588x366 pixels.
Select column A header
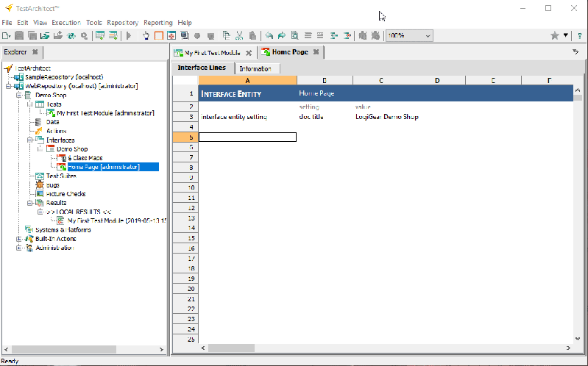(x=247, y=80)
